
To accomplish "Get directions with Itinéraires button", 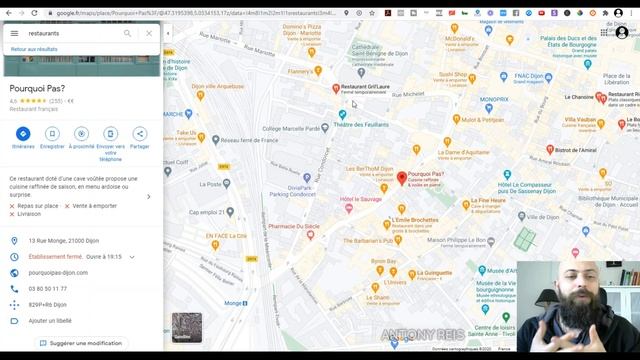I will 23,134.
